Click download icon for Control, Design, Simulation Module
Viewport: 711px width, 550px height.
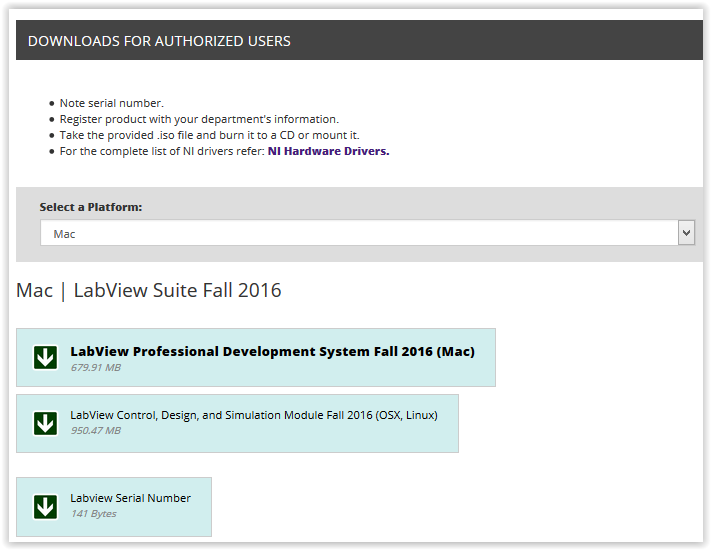click(45, 423)
